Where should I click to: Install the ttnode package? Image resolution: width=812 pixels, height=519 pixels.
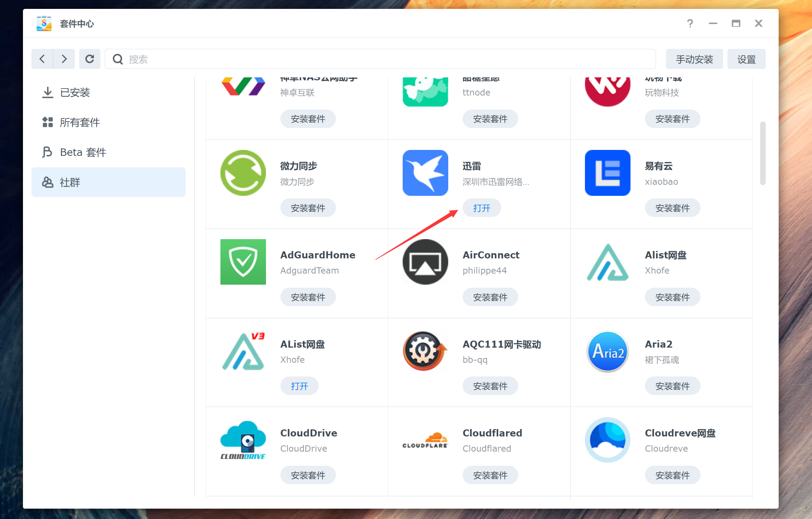coord(490,119)
